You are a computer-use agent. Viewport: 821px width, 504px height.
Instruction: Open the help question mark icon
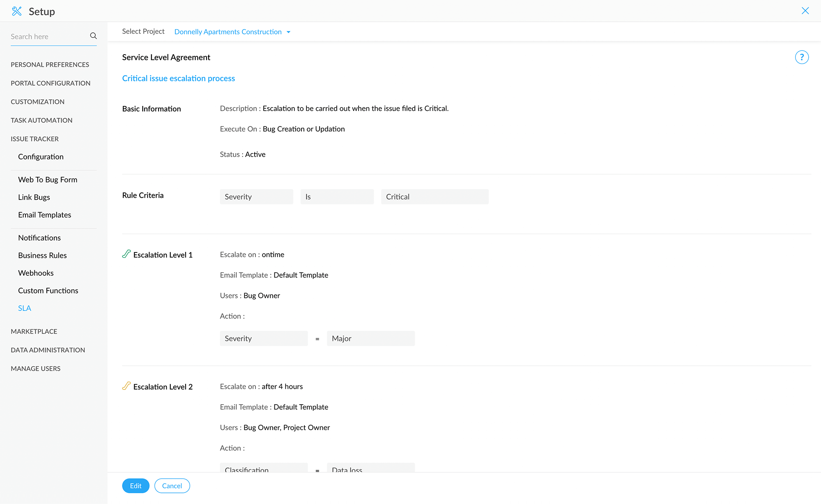[x=801, y=57]
